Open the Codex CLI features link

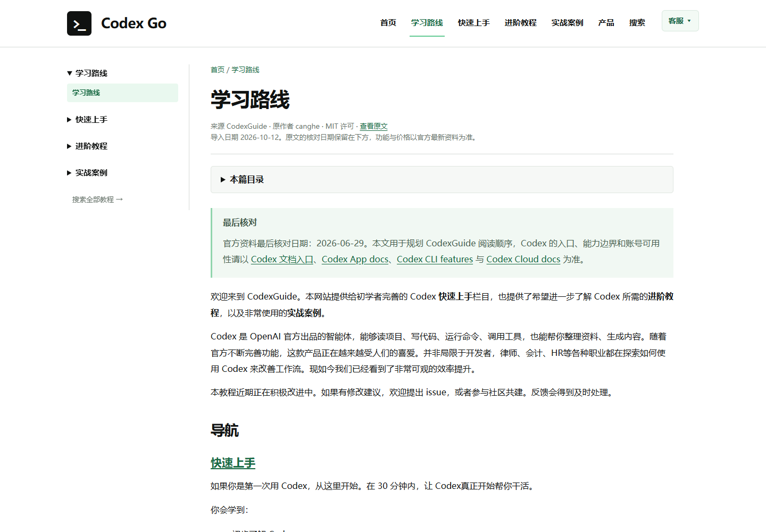[435, 259]
